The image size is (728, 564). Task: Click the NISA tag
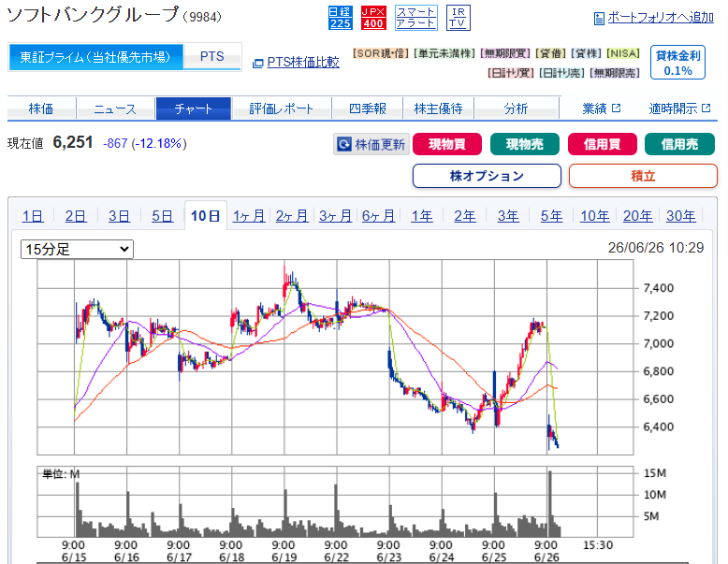coord(623,54)
